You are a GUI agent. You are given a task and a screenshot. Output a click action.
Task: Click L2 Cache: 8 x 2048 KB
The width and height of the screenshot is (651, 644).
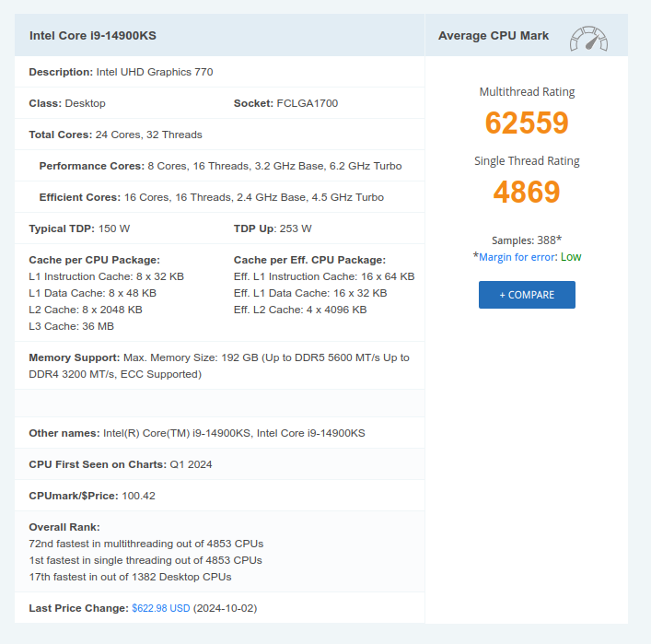86,310
